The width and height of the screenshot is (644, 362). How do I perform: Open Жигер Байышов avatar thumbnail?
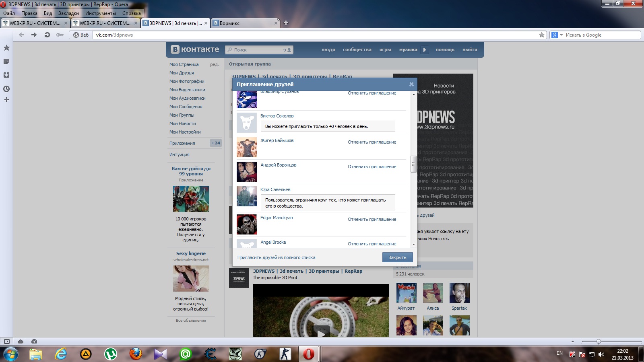tap(247, 147)
